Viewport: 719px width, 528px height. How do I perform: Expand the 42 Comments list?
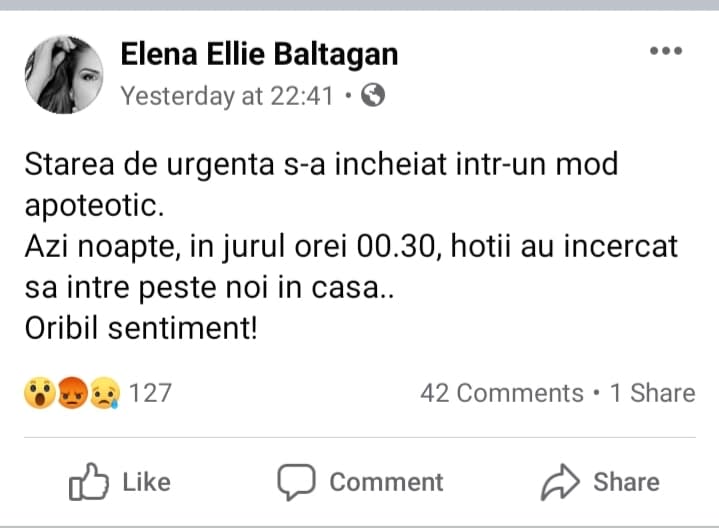point(501,393)
